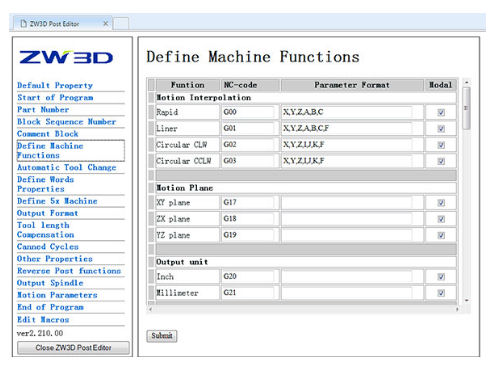Go to Part Number settings
The height and width of the screenshot is (370, 494).
pos(43,110)
